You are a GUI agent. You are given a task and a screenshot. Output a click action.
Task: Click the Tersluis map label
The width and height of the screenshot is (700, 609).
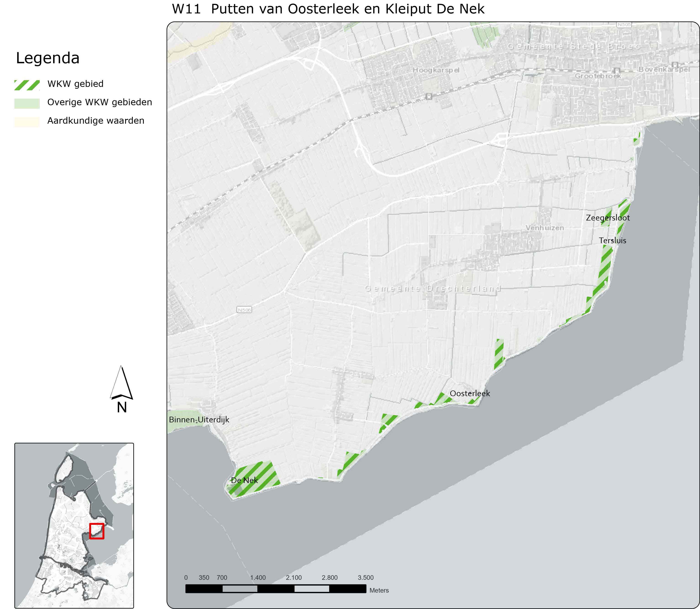click(x=612, y=240)
